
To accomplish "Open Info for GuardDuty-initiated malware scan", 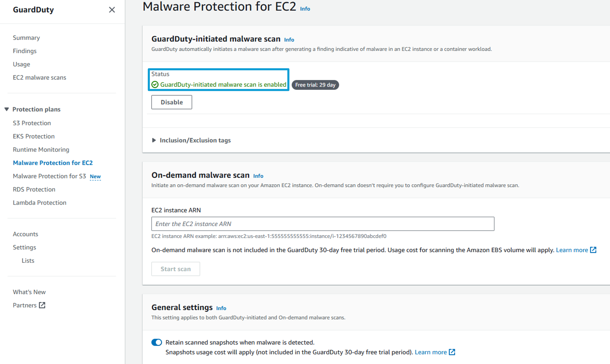I will tap(289, 40).
